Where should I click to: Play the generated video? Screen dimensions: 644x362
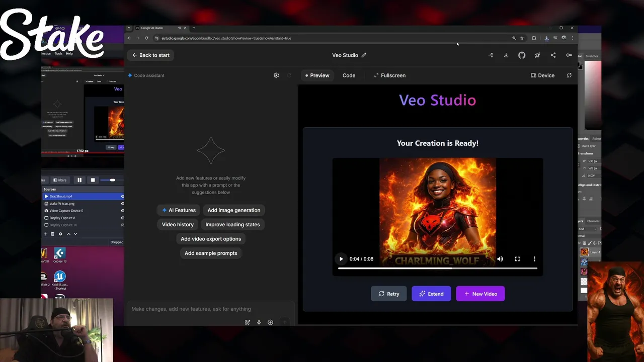pyautogui.click(x=341, y=259)
